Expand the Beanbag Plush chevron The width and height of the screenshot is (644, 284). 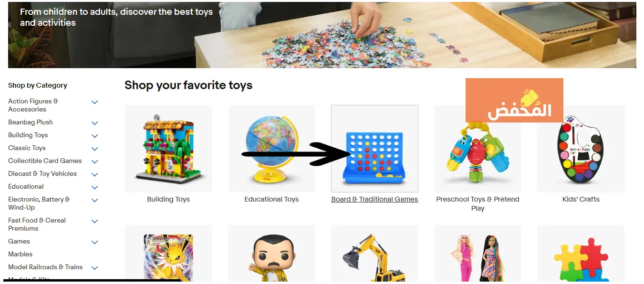95,123
